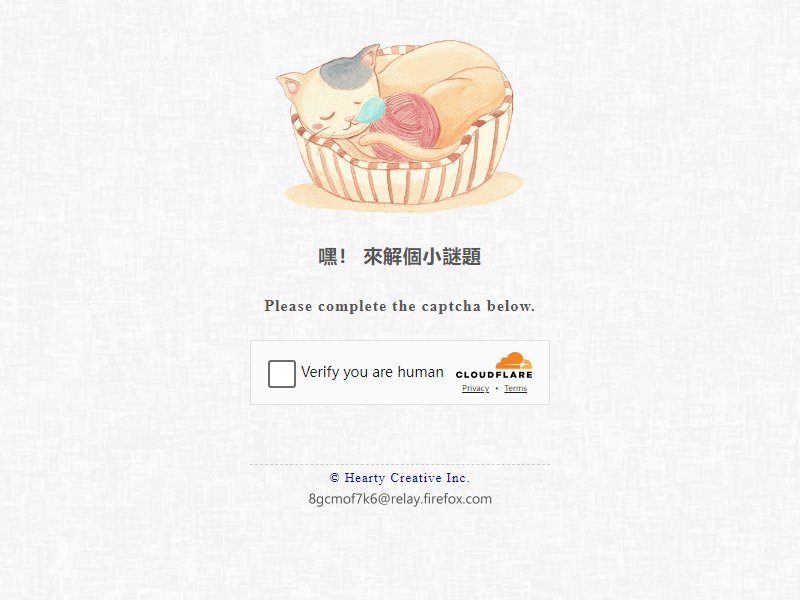Open the Terms link
Image resolution: width=800 pixels, height=600 pixels.
[515, 388]
